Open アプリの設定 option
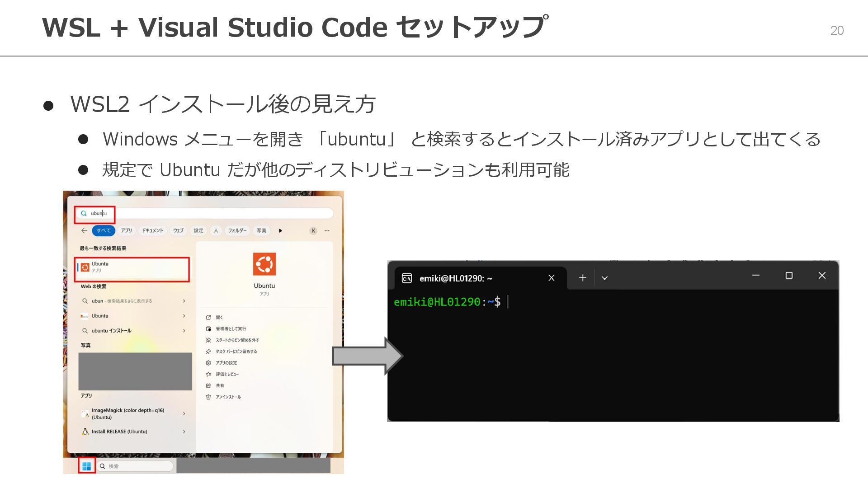Screen dimensions: 868x488 click(226, 362)
